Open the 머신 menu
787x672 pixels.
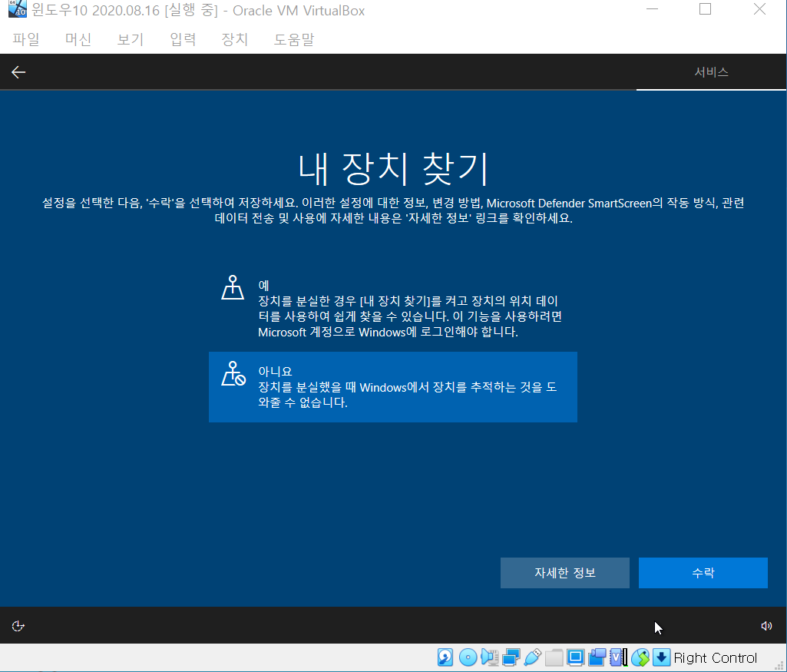pos(78,39)
